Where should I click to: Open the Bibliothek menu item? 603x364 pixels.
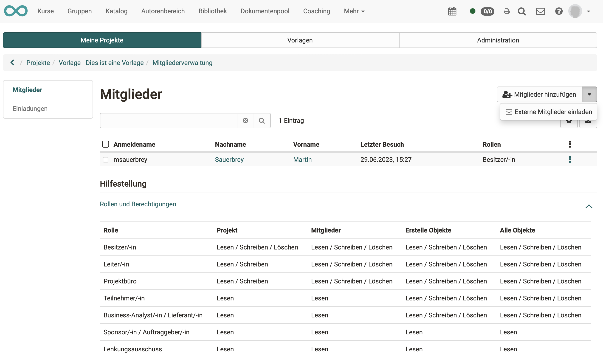212,11
